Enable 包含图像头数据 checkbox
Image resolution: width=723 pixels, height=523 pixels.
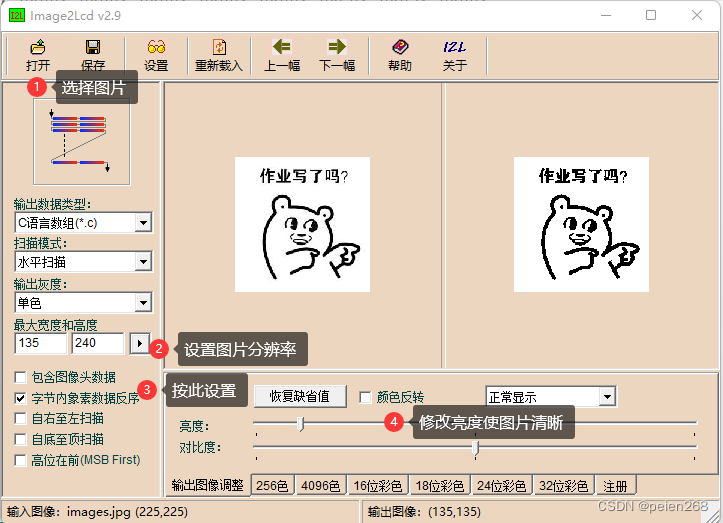20,377
